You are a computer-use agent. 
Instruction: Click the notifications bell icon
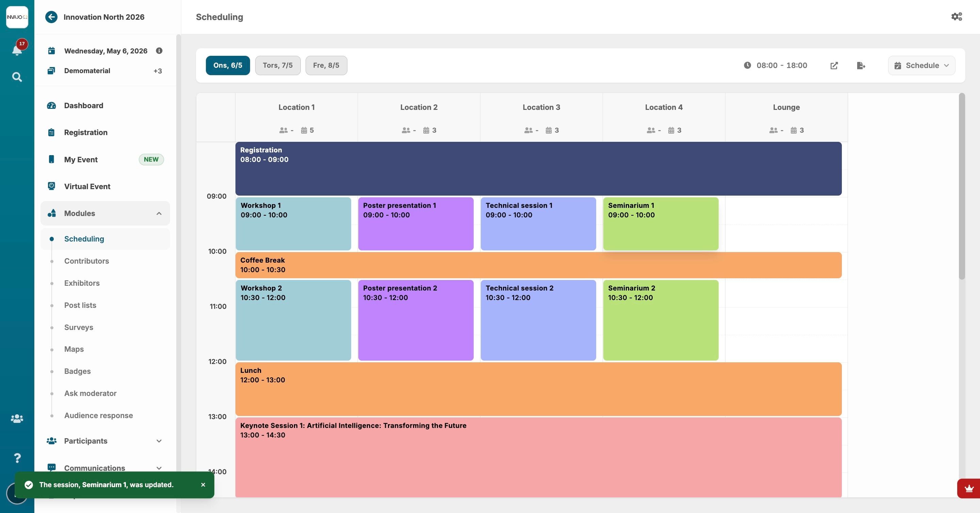[x=17, y=50]
